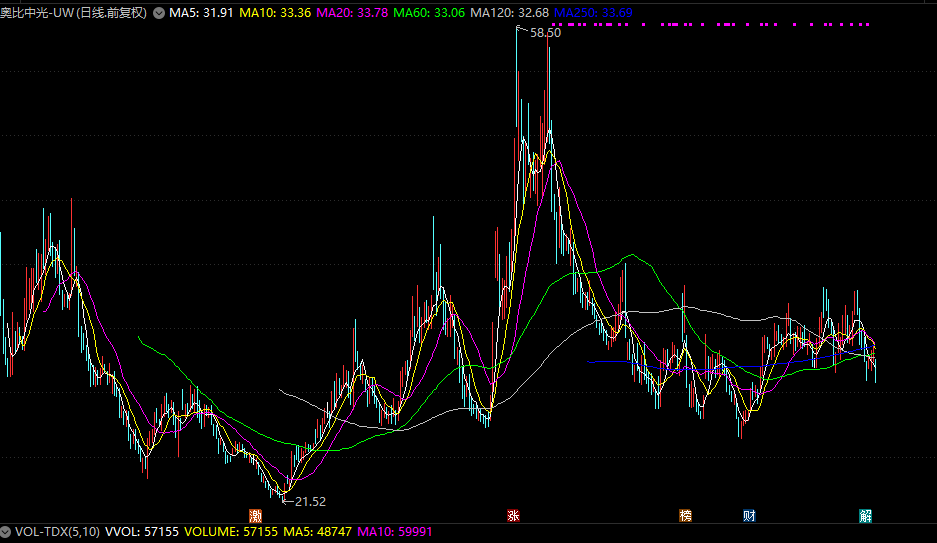
Task: Expand the main chart indicator dropdown arrow
Action: [x=159, y=13]
